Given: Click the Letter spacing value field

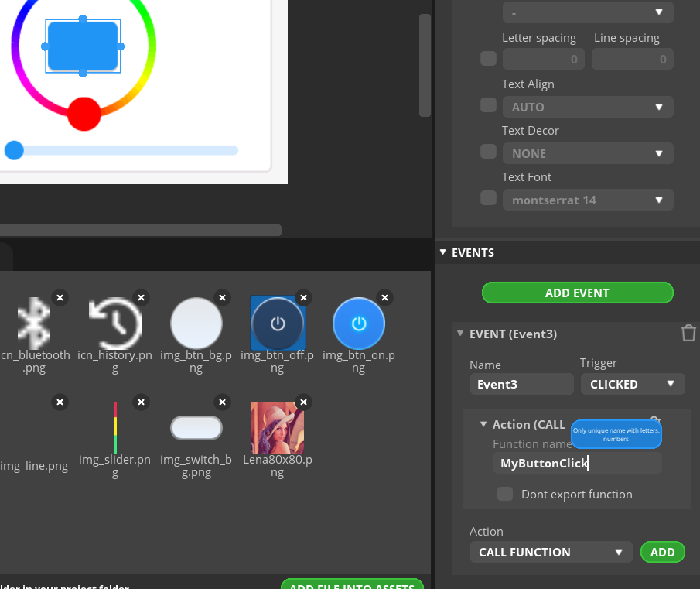Looking at the screenshot, I should (x=543, y=59).
